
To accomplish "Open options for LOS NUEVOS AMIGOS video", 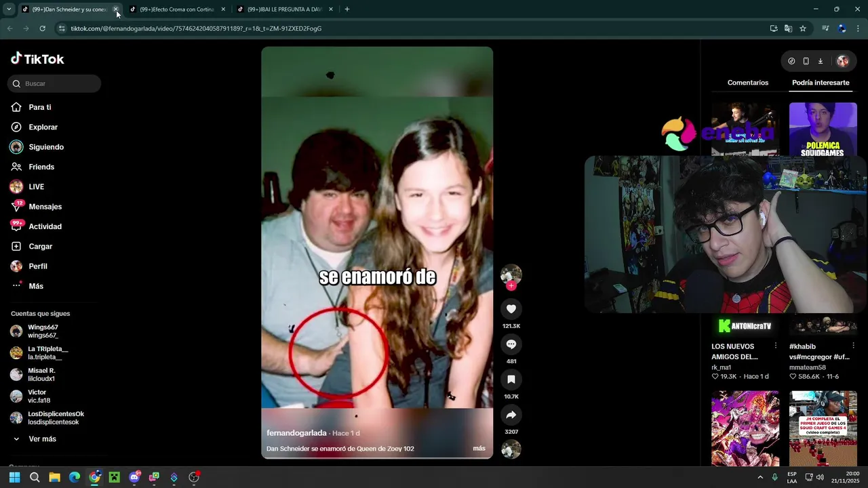I will 776,346.
